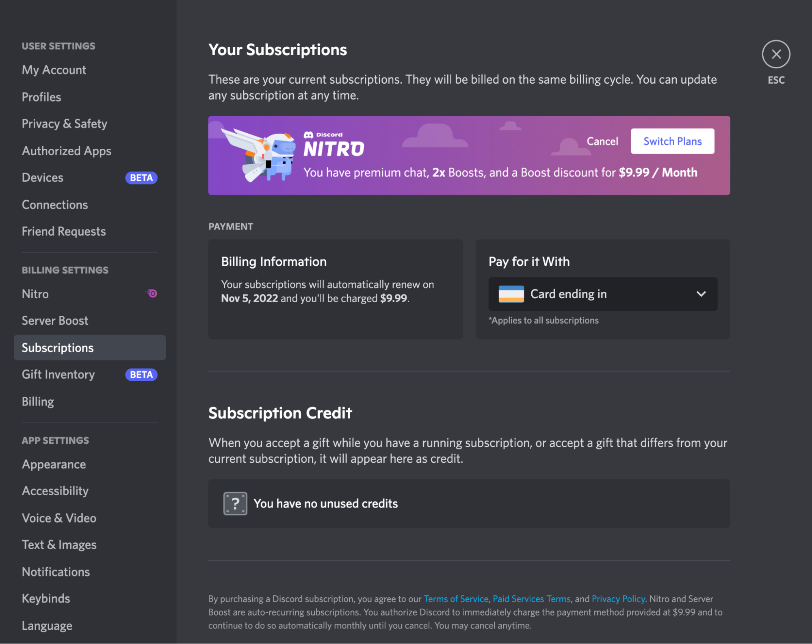Select Subscriptions from billing settings menu
This screenshot has height=644, width=812.
coord(57,347)
